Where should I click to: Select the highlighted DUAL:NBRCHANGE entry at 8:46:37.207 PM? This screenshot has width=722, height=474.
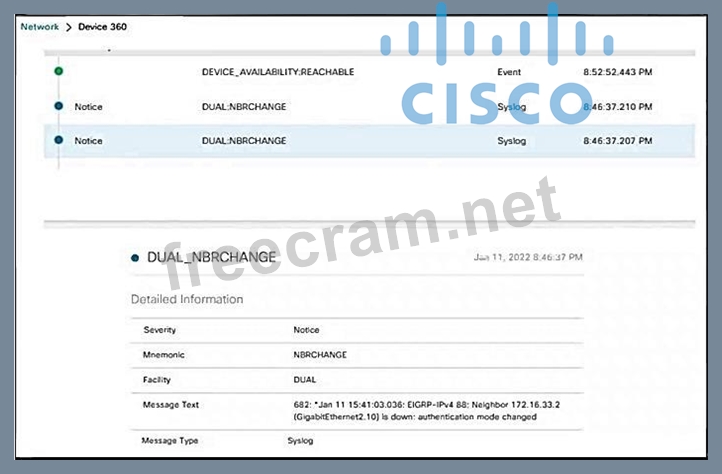point(243,141)
